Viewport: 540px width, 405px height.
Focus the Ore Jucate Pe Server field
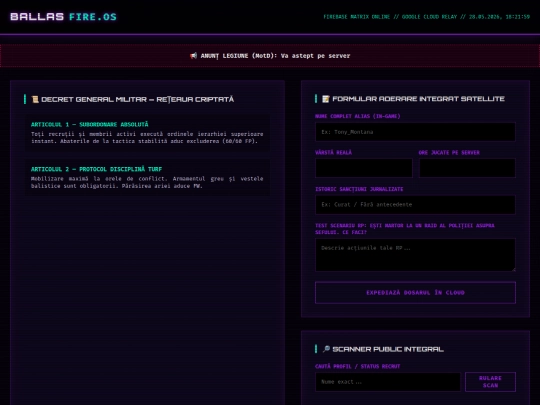click(x=467, y=168)
